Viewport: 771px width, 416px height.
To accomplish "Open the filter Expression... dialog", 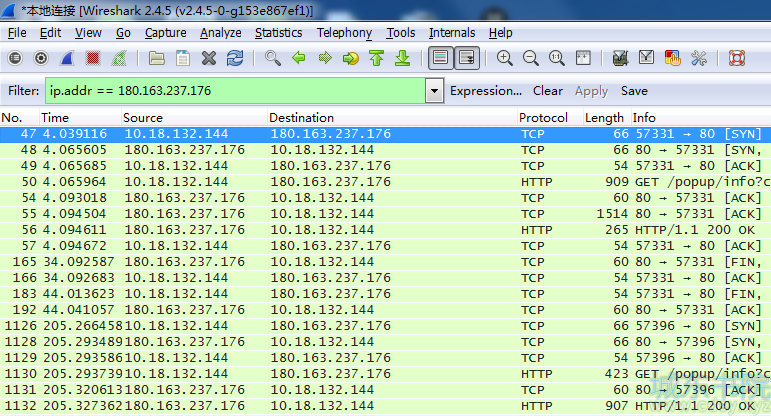I will 486,91.
